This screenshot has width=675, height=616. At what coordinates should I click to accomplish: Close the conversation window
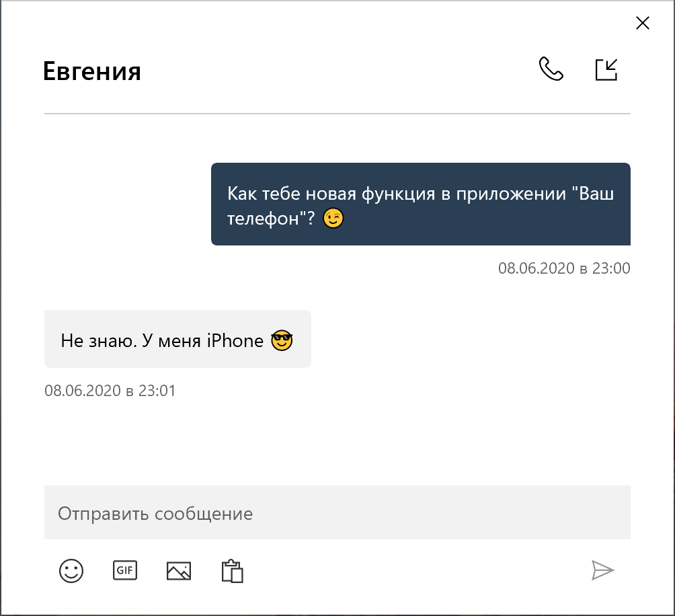pos(642,22)
